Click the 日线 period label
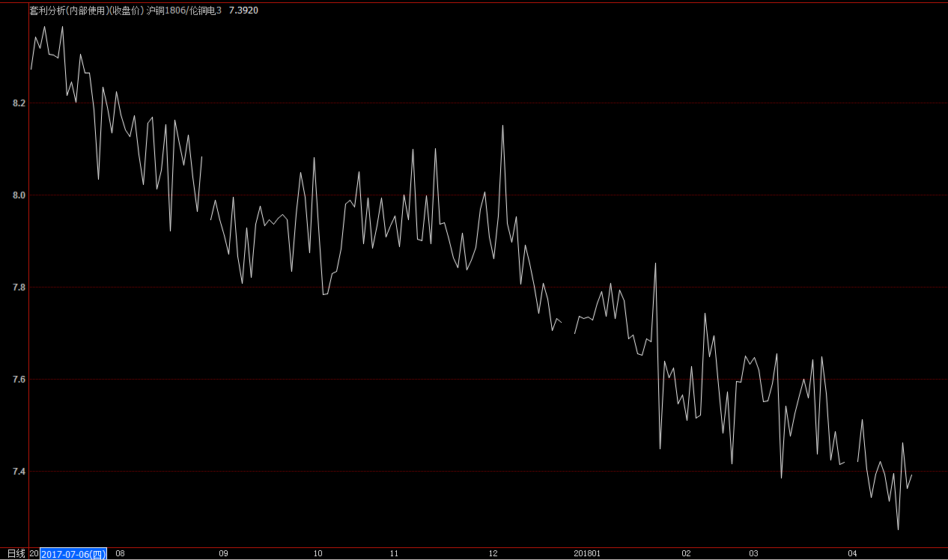The image size is (948, 560). 16,554
